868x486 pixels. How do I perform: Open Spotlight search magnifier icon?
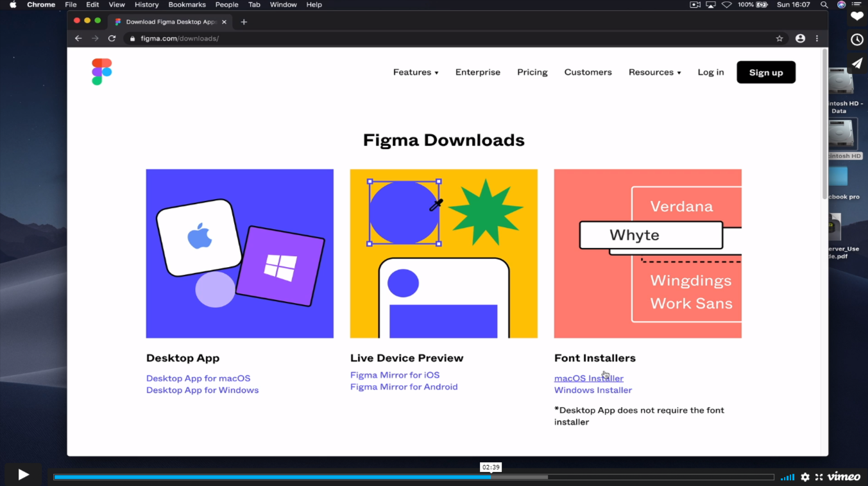(824, 4)
